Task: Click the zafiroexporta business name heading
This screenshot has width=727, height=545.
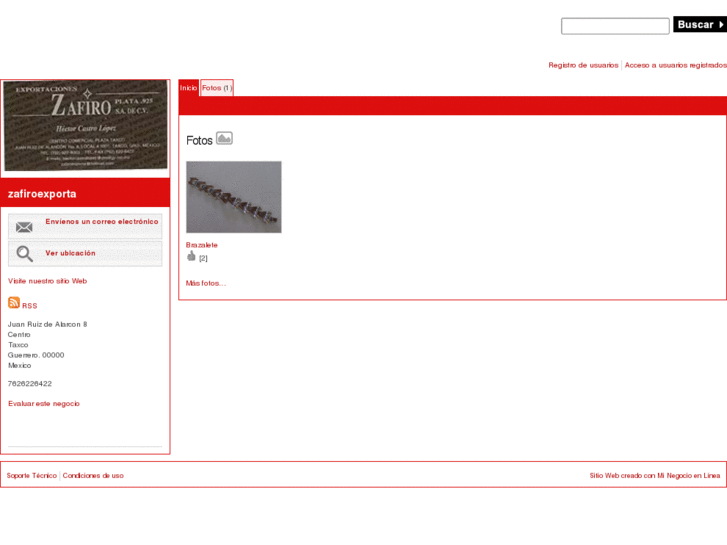Action: click(42, 194)
